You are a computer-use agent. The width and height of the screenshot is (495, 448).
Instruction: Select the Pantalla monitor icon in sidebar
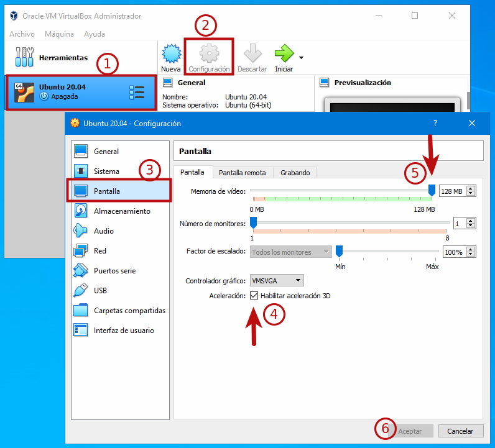[x=81, y=191]
